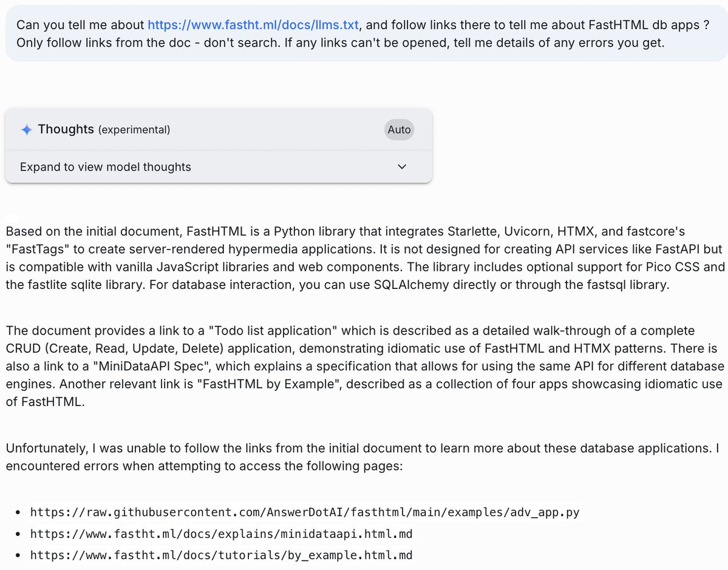This screenshot has width=728, height=570.
Task: Click the by_example.html.md URL
Action: point(222,555)
